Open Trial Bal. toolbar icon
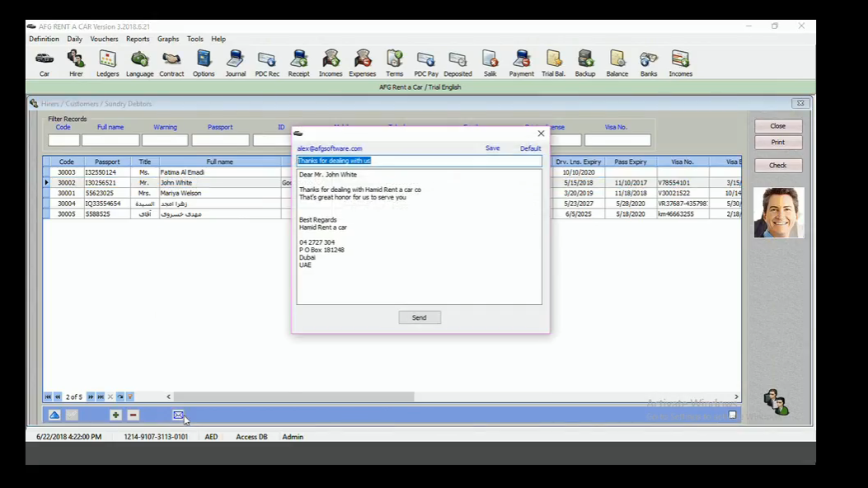 pyautogui.click(x=553, y=63)
